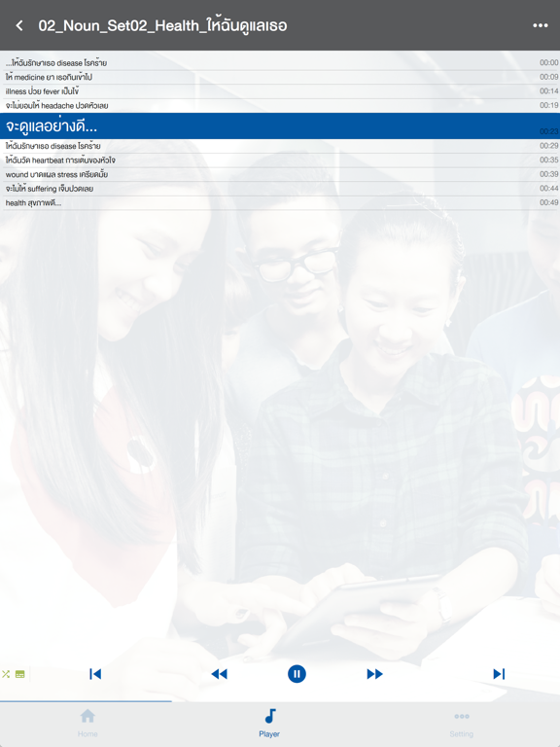Click the 00:49 timestamp
Image resolution: width=560 pixels, height=747 pixels.
coord(548,203)
